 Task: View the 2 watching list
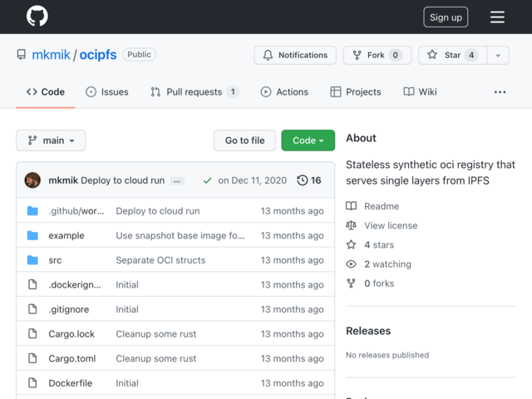pyautogui.click(x=388, y=264)
